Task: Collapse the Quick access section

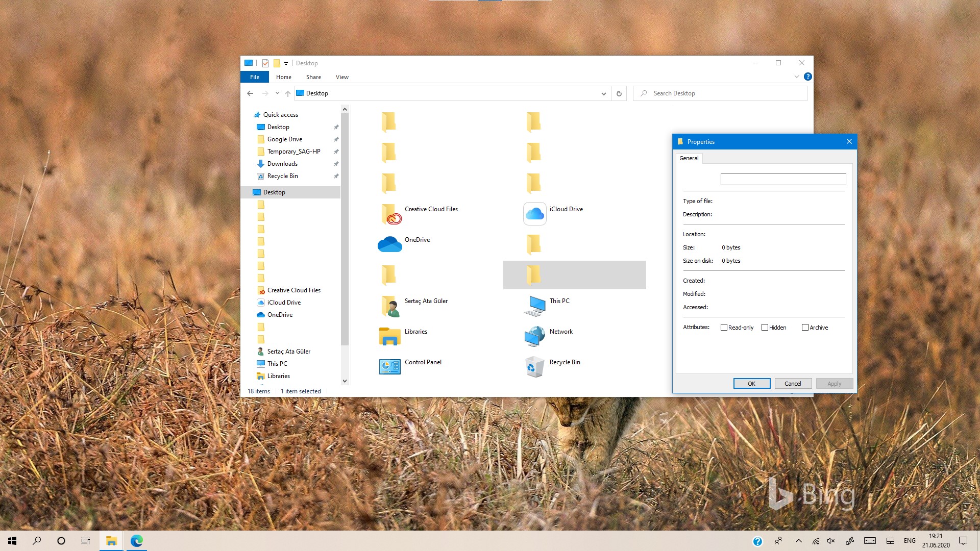Action: pyautogui.click(x=250, y=115)
